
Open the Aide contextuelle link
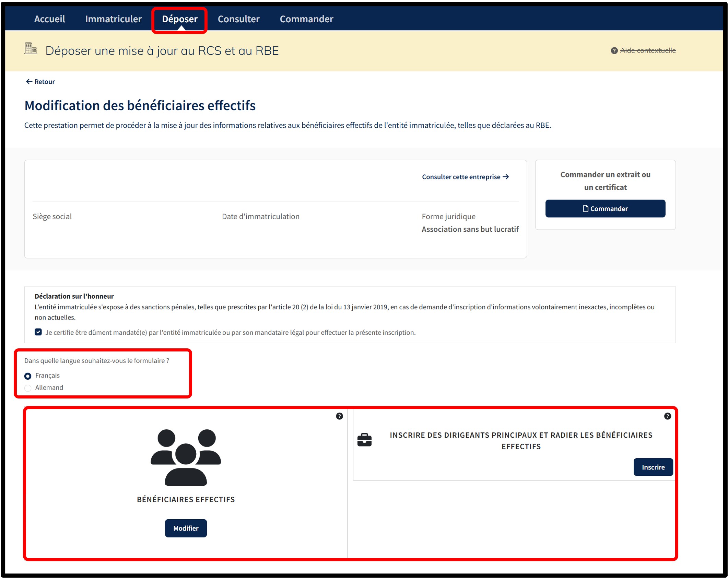tap(648, 50)
